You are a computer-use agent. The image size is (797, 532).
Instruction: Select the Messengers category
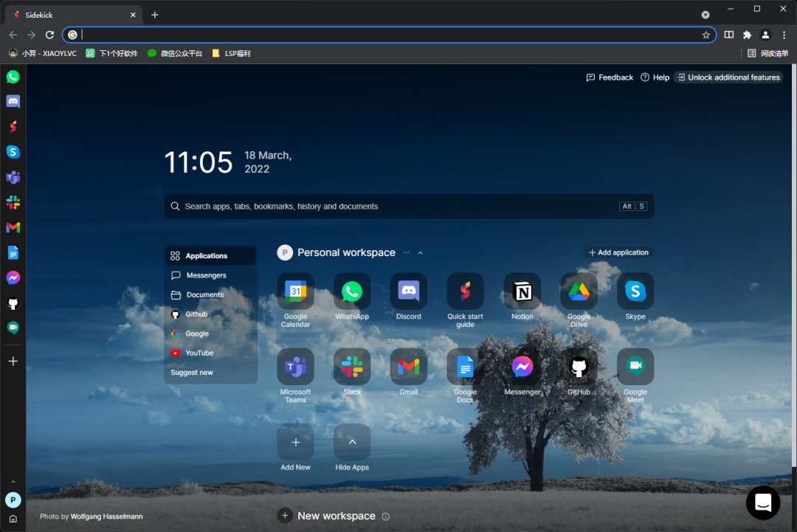coord(211,275)
